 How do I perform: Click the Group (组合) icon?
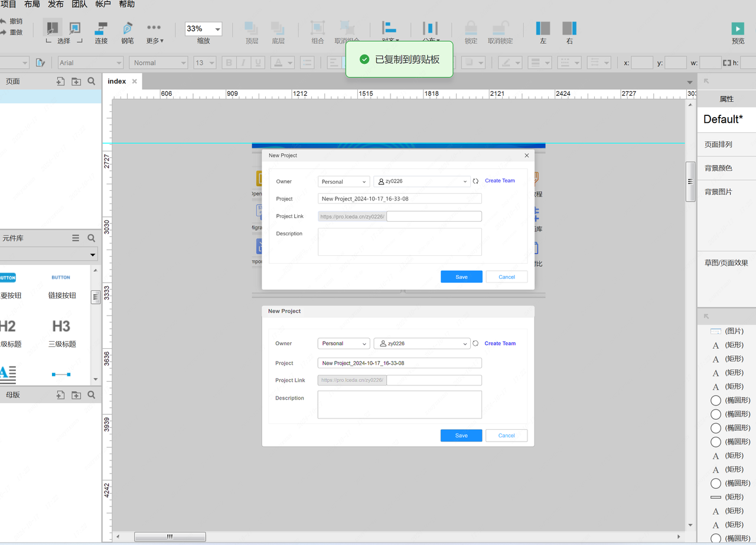tap(318, 28)
